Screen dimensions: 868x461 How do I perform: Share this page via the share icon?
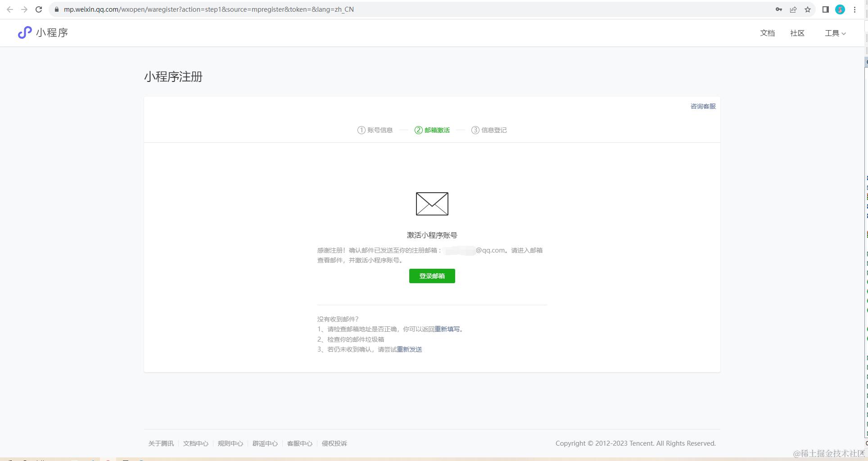tap(793, 9)
